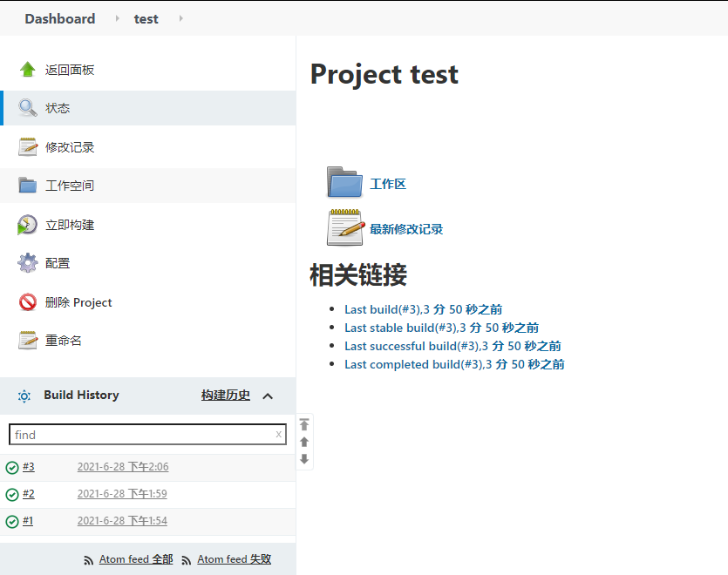Image resolution: width=728 pixels, height=575 pixels.
Task: Jump to top of build history arrow
Action: click(x=304, y=424)
